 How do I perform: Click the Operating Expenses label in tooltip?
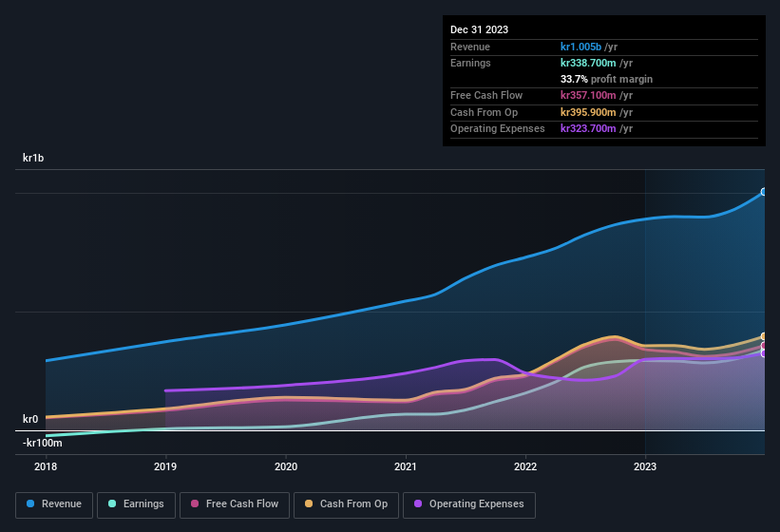click(x=498, y=129)
